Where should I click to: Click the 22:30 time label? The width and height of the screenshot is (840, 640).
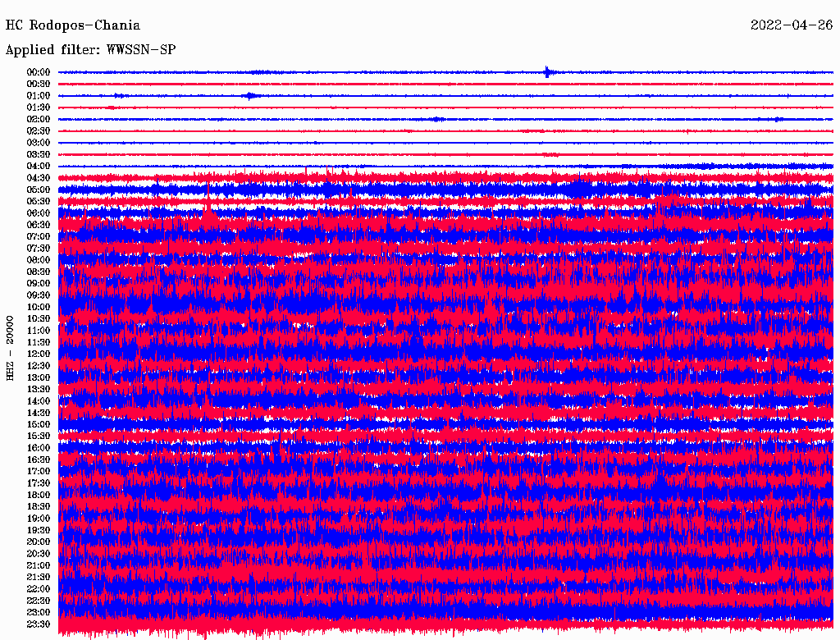39,601
